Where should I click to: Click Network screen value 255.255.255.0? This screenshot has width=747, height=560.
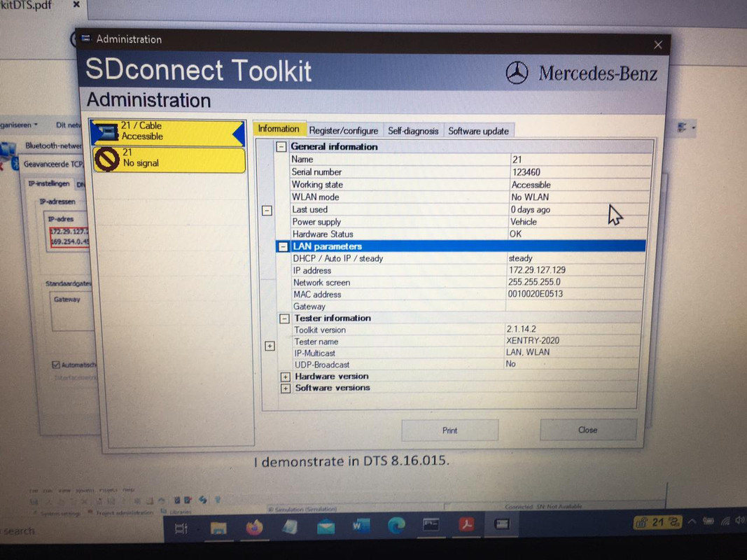[x=534, y=282]
